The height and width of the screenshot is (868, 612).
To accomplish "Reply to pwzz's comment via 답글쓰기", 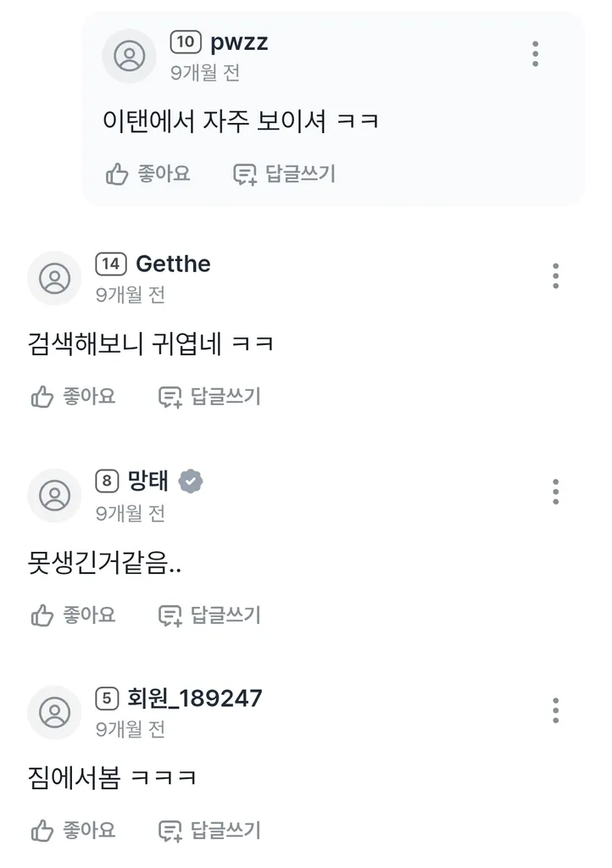I will pyautogui.click(x=285, y=175).
